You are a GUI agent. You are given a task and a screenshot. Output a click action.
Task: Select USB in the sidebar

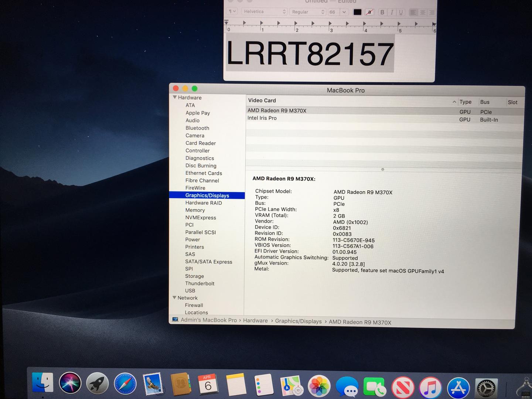click(190, 290)
